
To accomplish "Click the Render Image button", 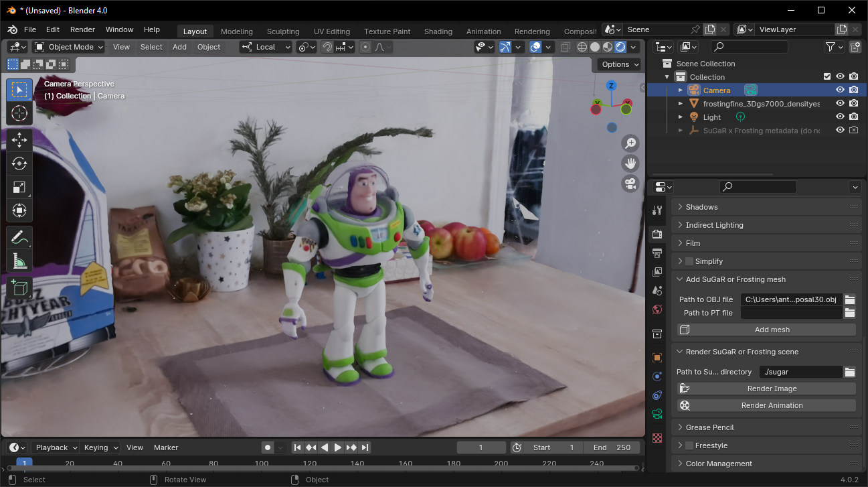I will tap(766, 389).
